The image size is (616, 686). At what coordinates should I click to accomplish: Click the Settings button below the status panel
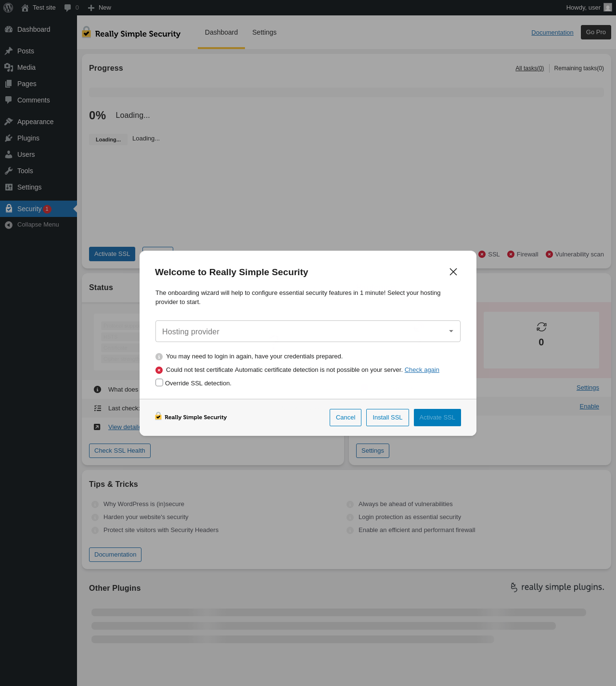373,451
